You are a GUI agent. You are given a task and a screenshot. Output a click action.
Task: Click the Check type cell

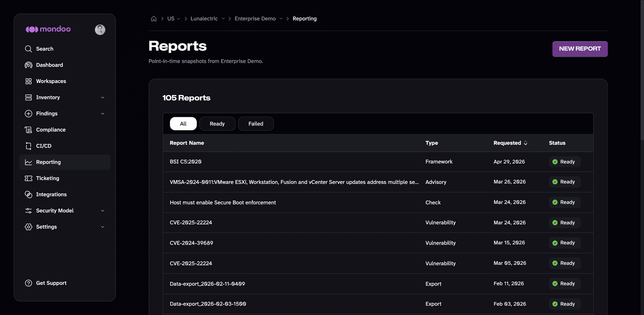(433, 202)
